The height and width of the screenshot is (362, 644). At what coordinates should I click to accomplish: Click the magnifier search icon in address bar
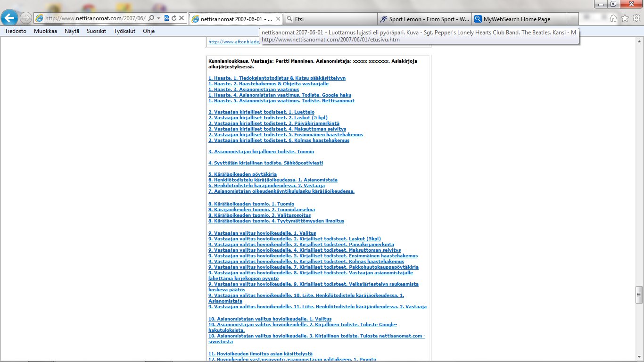coord(151,18)
